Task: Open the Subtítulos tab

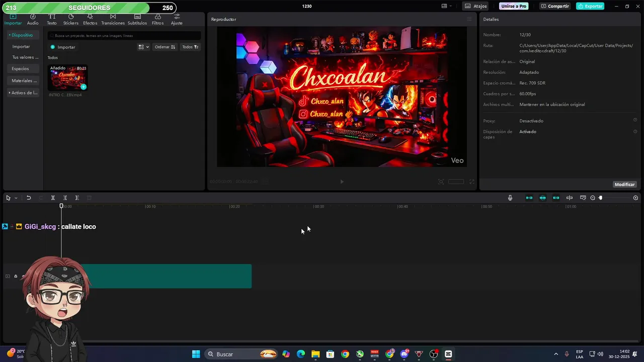Action: [x=137, y=20]
